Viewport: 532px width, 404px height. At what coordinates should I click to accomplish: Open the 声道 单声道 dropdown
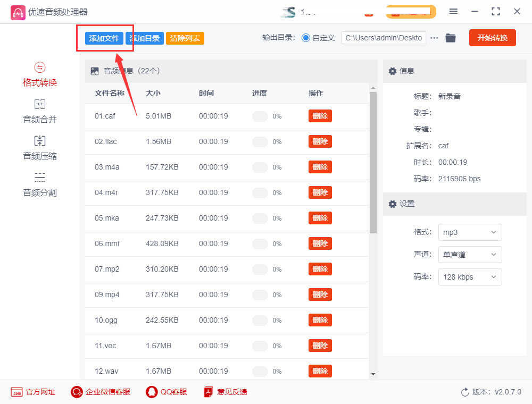pyautogui.click(x=470, y=255)
